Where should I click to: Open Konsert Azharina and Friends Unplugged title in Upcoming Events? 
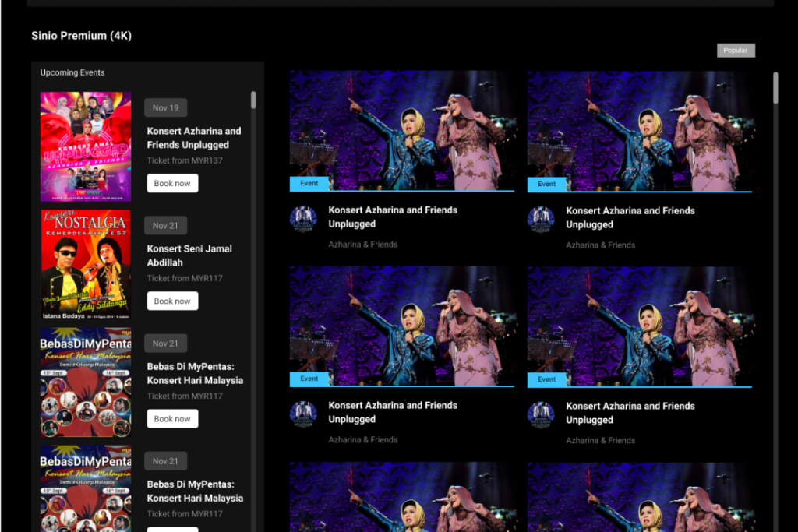(x=194, y=138)
